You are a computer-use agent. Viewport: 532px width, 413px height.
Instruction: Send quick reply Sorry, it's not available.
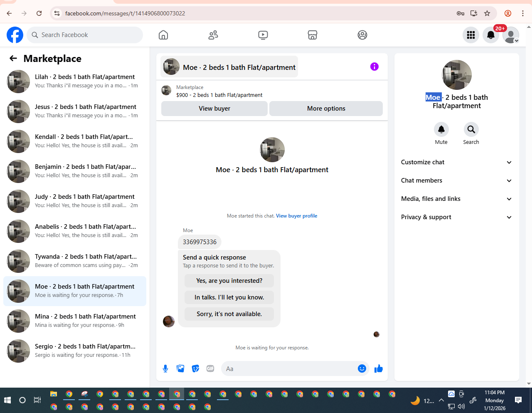pyautogui.click(x=229, y=314)
